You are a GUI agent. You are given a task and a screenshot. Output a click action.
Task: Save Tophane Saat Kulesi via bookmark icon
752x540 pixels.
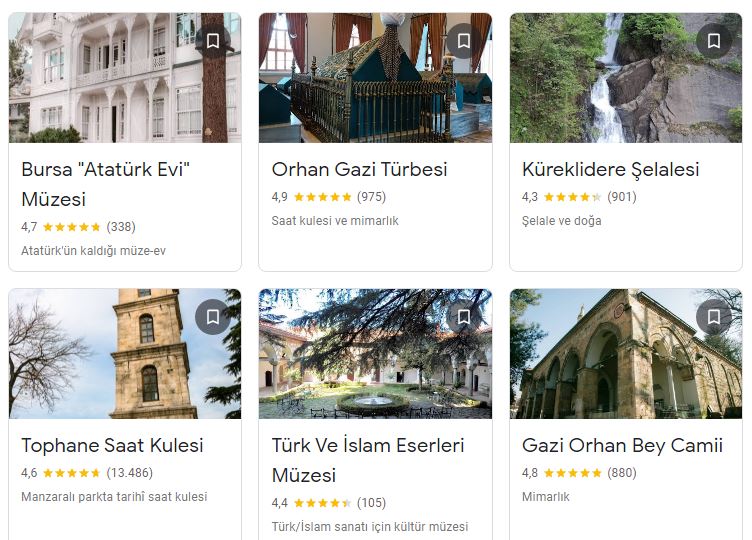coord(213,317)
